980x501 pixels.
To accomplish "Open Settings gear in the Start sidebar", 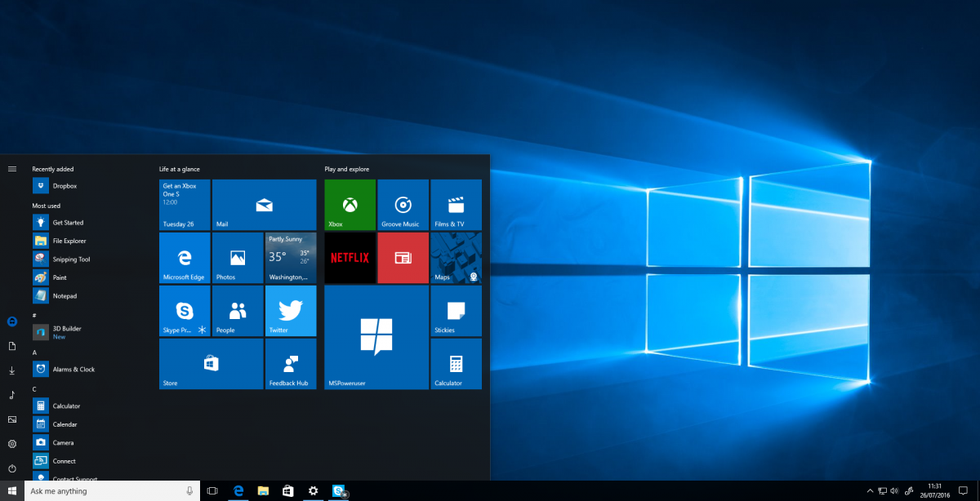I will (x=11, y=443).
